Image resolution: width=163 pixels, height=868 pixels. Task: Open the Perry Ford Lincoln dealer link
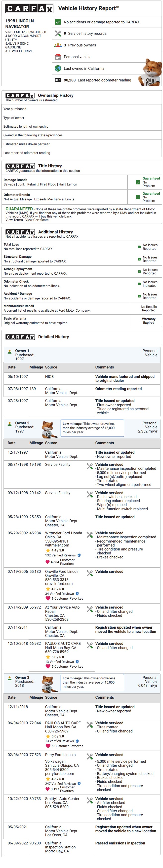point(60,755)
